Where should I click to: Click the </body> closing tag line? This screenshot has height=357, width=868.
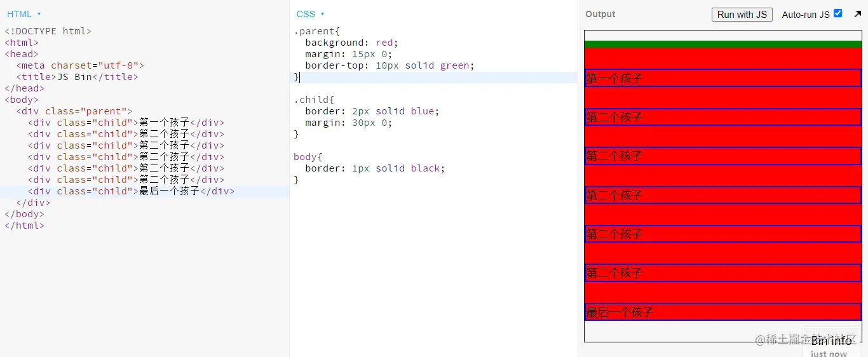[24, 214]
